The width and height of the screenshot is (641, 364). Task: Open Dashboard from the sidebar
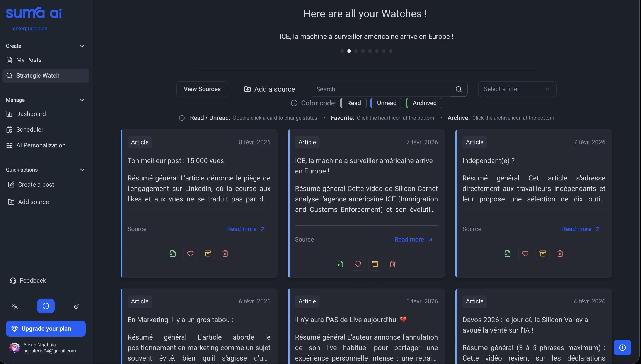31,114
